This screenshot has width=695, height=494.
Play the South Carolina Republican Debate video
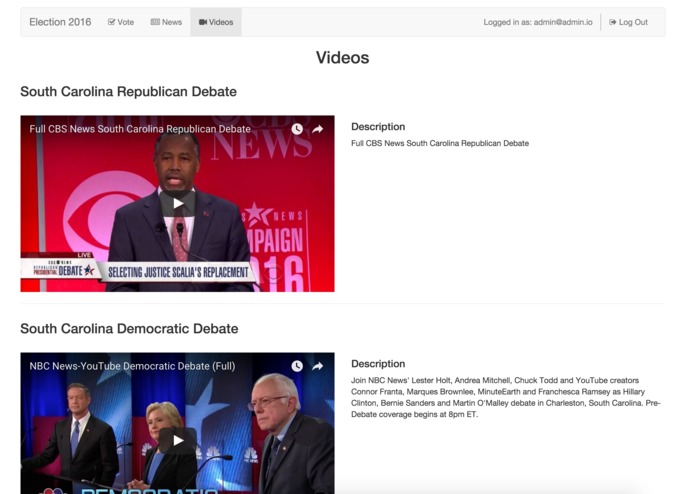pos(178,203)
